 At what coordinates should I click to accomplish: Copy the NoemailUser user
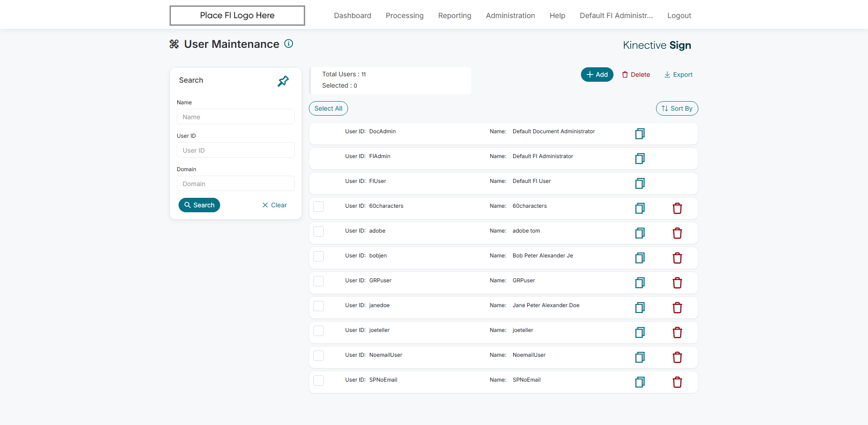[x=640, y=357]
